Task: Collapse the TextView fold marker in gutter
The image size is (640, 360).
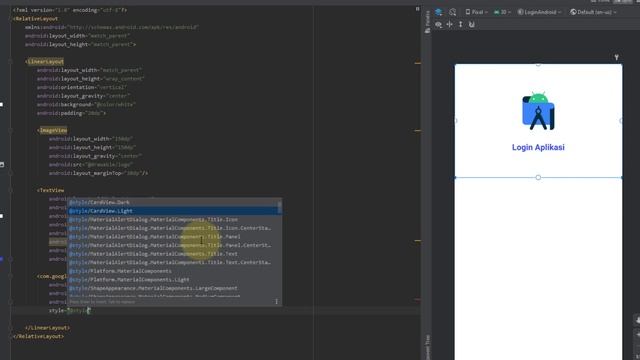Action: [11, 190]
